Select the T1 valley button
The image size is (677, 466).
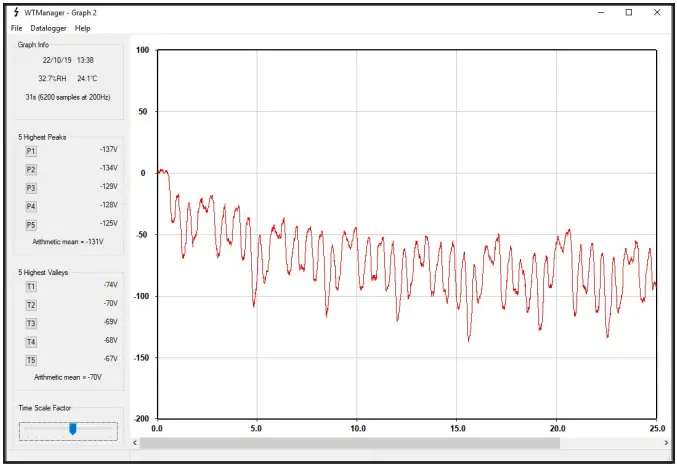point(31,287)
